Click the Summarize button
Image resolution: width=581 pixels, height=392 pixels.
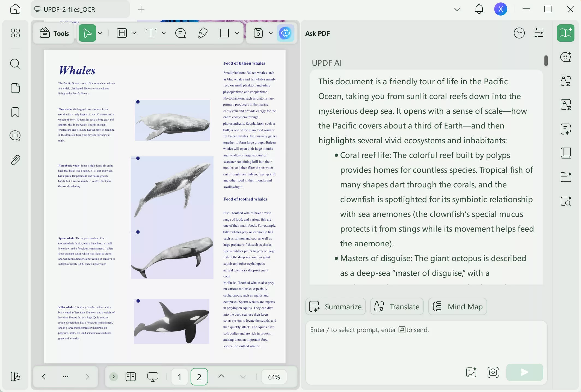(335, 307)
